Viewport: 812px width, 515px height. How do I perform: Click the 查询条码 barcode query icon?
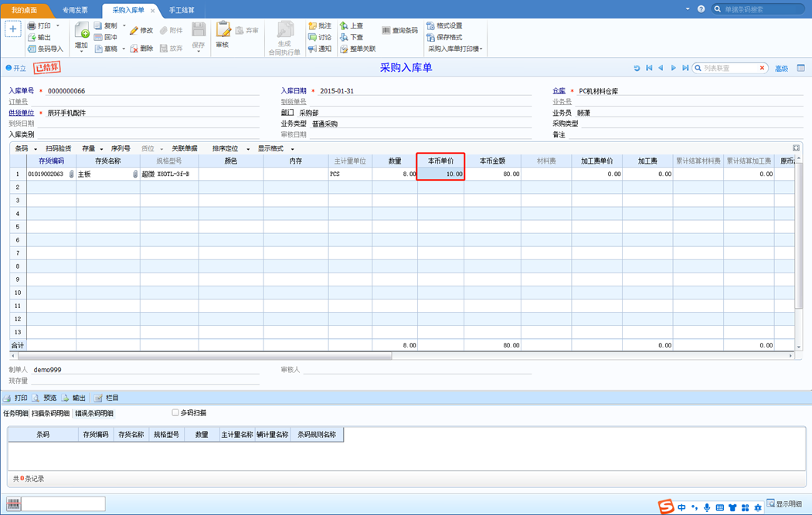[386, 31]
